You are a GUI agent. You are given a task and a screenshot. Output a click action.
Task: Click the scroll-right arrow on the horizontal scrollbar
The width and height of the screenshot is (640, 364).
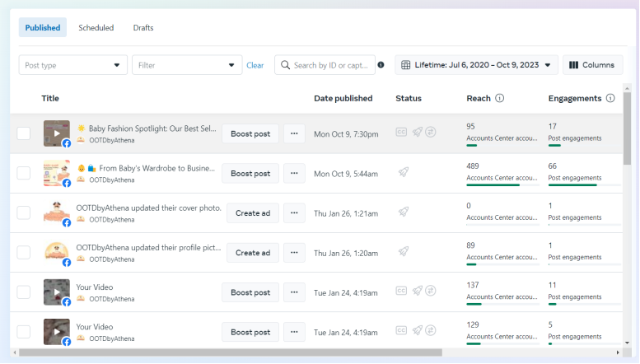click(x=618, y=352)
